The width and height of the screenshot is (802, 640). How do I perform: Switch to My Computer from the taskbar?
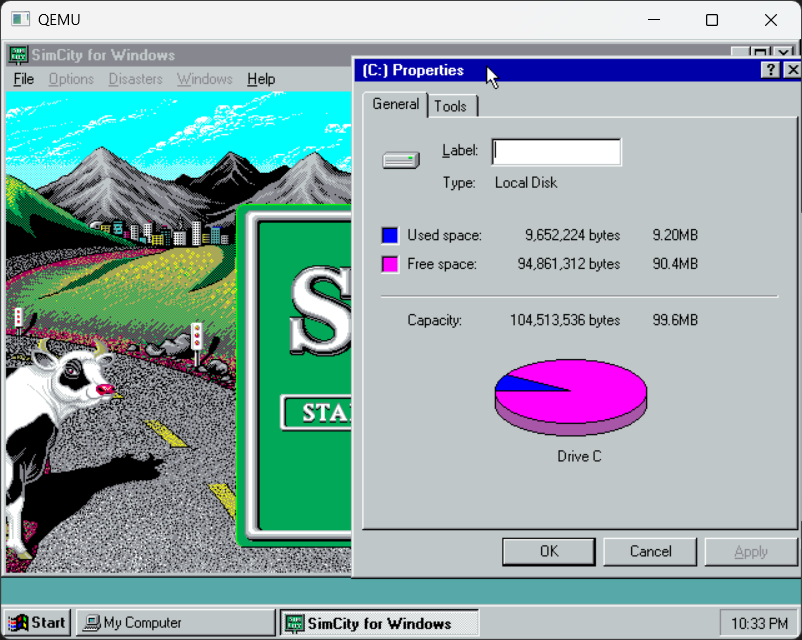[x=175, y=623]
